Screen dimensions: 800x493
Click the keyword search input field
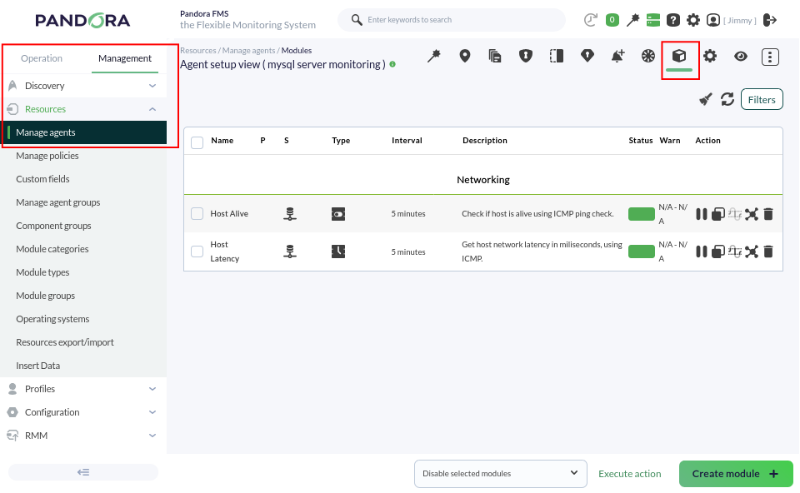coord(452,20)
